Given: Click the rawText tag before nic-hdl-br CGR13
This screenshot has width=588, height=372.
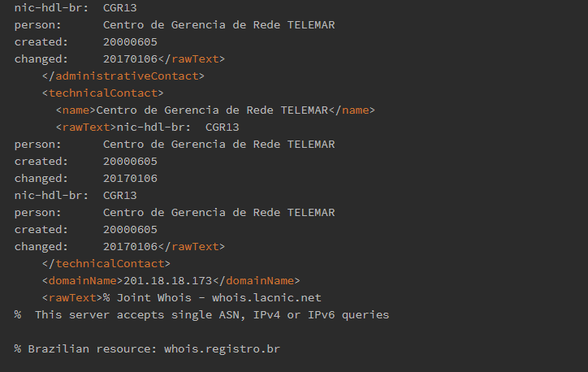Looking at the screenshot, I should coord(86,128).
